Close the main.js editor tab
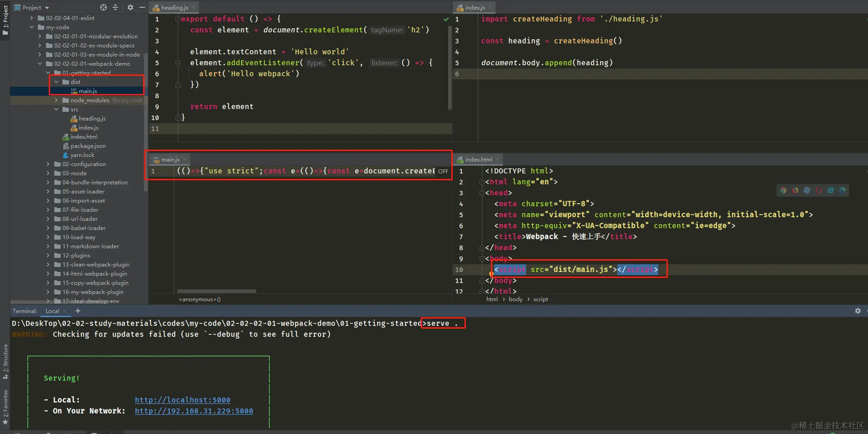Image resolution: width=868 pixels, height=434 pixels. tap(185, 159)
